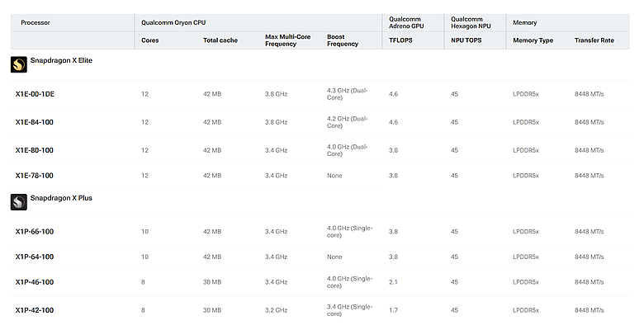Click the Qualcomm Adreno GPU header
Screen dimensions: 644x330
click(406, 22)
